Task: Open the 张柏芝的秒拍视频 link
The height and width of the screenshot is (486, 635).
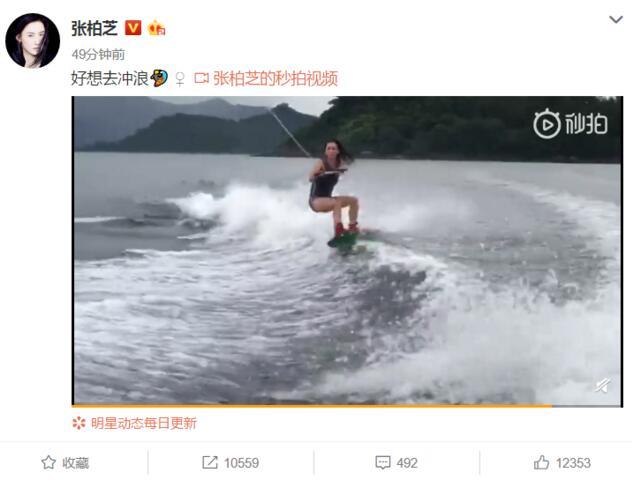Action: [275, 79]
